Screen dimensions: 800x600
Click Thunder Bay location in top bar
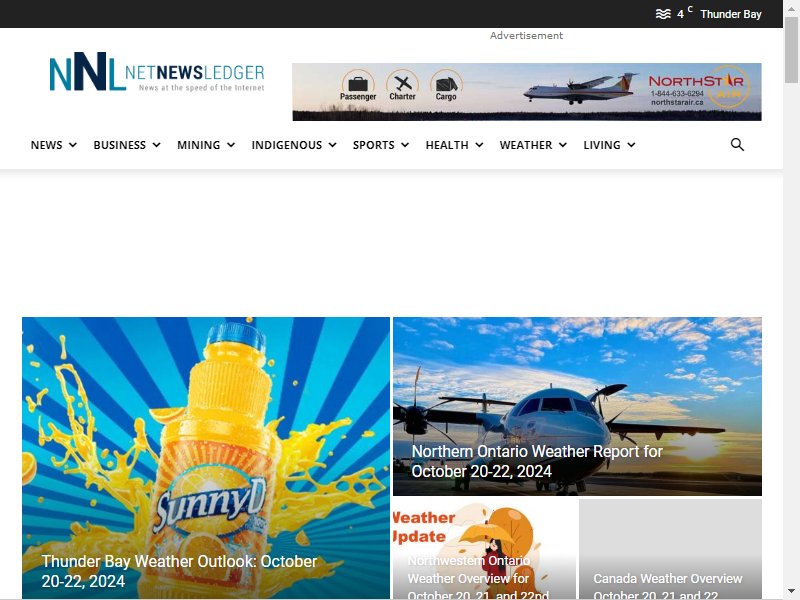[x=731, y=14]
